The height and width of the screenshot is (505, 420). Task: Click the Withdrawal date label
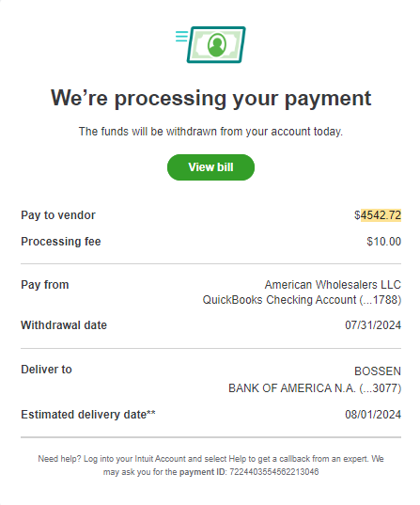(64, 325)
